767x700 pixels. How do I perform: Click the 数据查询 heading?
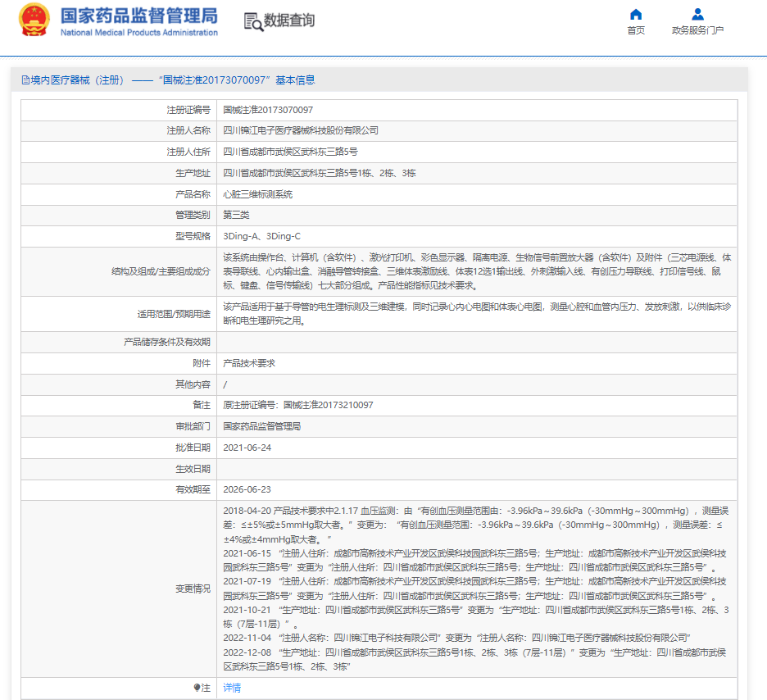click(289, 20)
